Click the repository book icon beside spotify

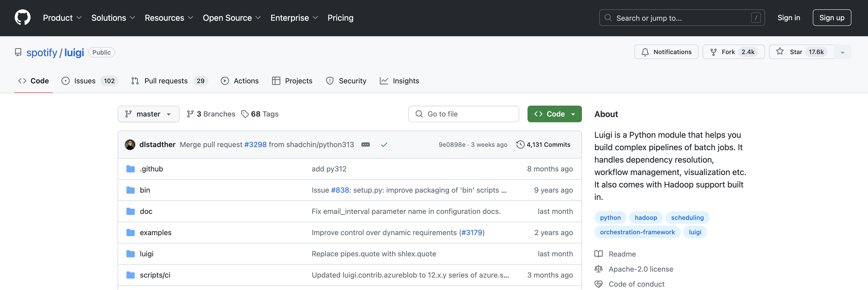pos(18,53)
